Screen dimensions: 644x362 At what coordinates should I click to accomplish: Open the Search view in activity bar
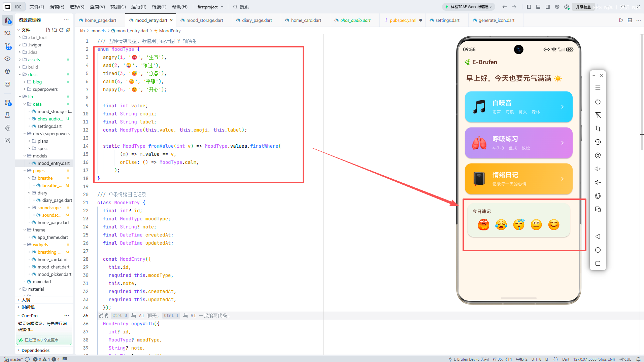tap(7, 33)
